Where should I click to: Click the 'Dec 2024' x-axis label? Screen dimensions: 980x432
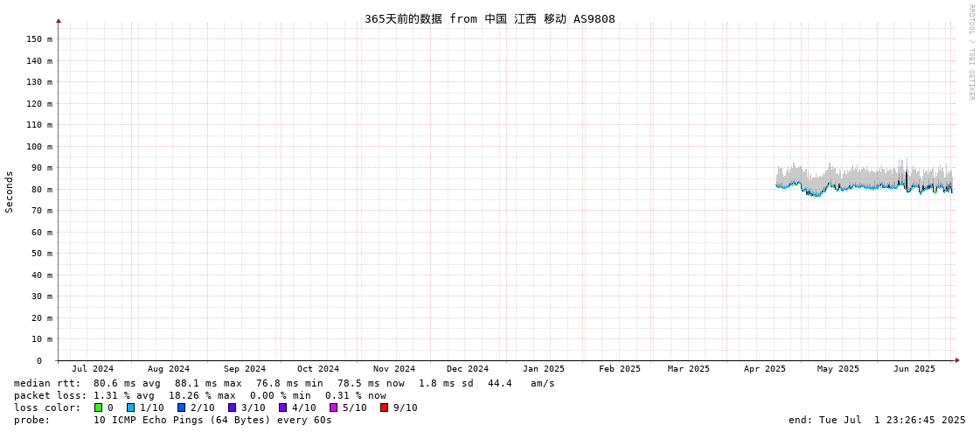click(x=468, y=369)
